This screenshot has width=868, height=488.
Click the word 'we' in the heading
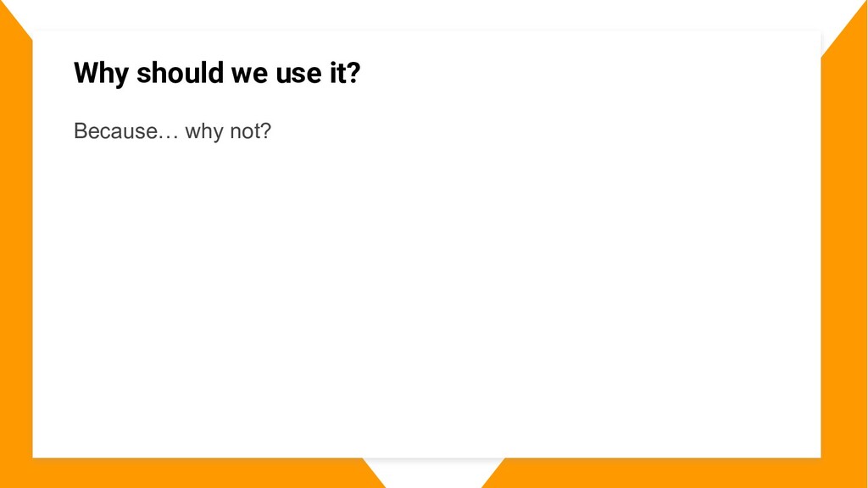click(249, 75)
